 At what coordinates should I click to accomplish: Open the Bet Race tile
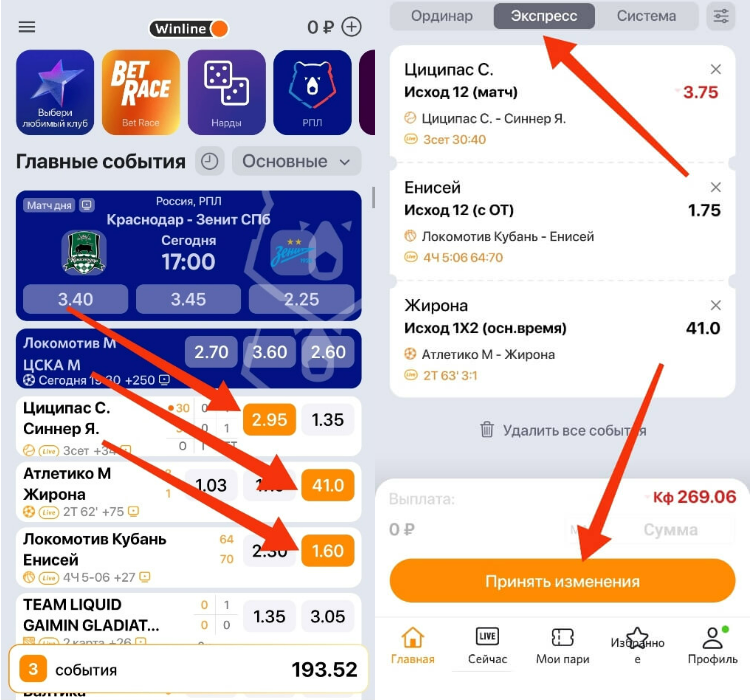tap(141, 92)
